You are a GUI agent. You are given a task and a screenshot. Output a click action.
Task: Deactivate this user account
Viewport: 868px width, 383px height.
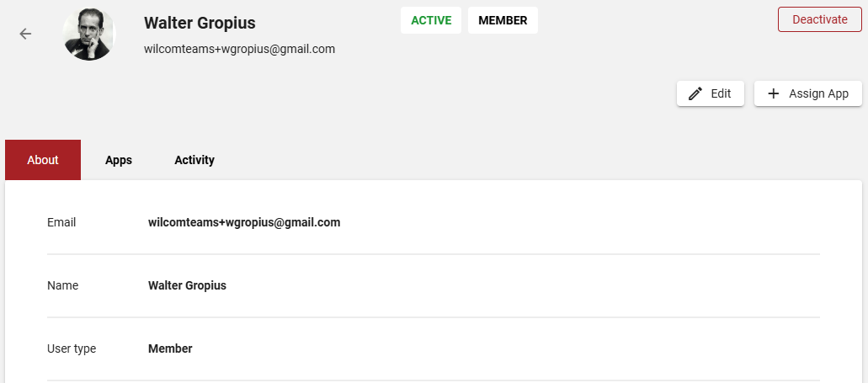click(x=820, y=19)
